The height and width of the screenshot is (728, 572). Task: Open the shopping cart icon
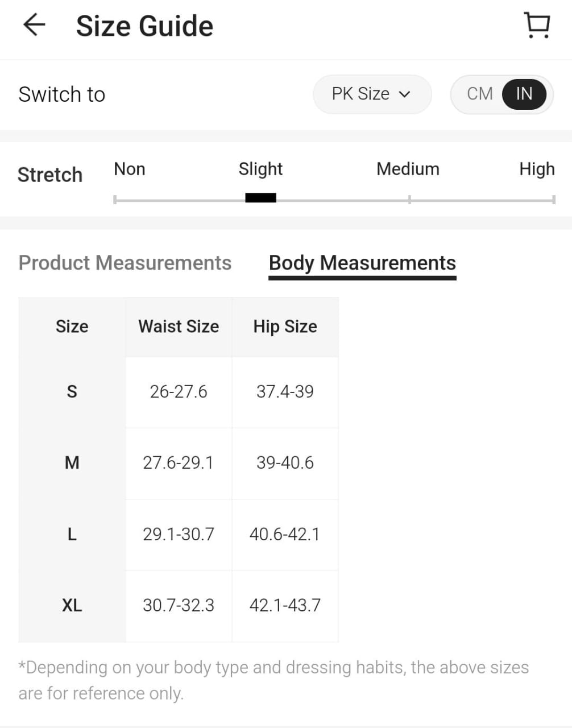point(536,26)
